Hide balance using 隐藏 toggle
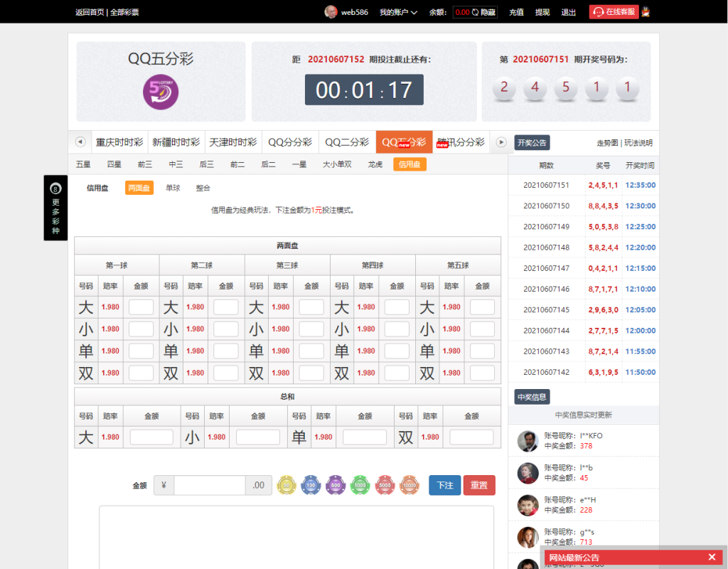The image size is (728, 569). pyautogui.click(x=488, y=12)
